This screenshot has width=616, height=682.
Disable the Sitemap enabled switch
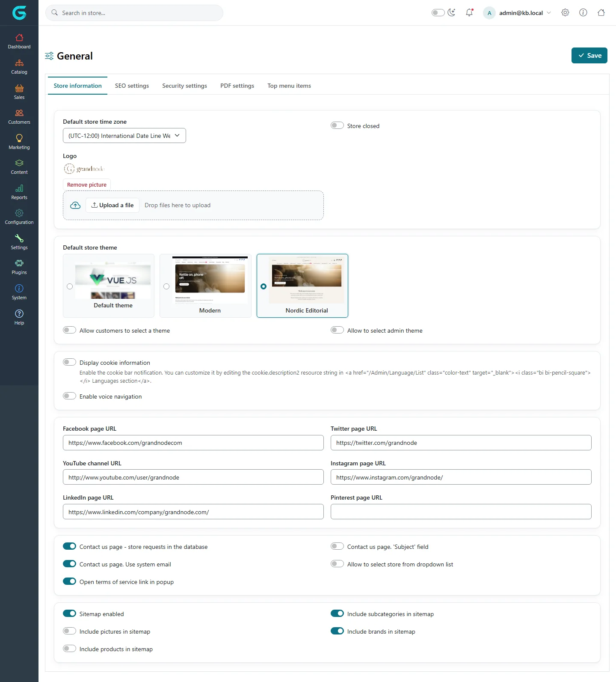(69, 614)
